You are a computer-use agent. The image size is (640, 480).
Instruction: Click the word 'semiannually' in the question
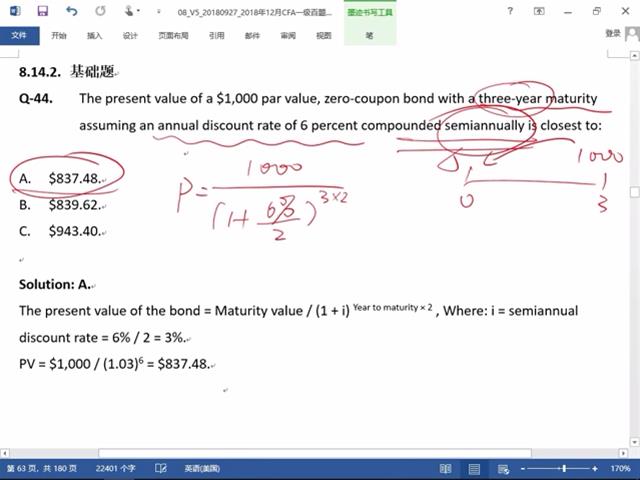point(484,125)
